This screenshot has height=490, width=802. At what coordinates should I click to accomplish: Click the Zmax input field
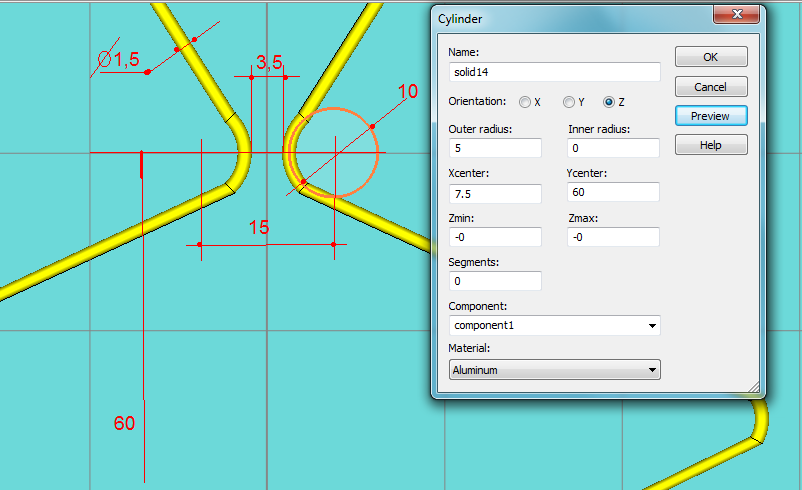tap(613, 237)
